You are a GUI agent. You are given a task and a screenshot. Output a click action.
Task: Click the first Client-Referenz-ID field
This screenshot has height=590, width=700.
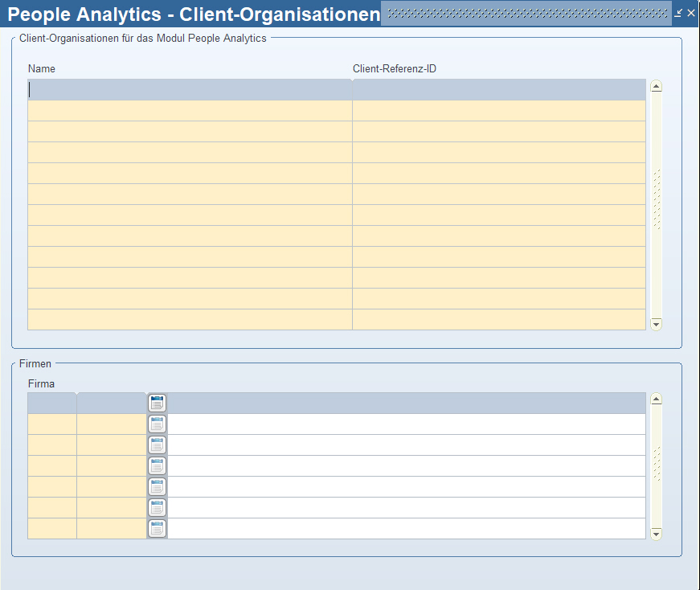click(498, 90)
